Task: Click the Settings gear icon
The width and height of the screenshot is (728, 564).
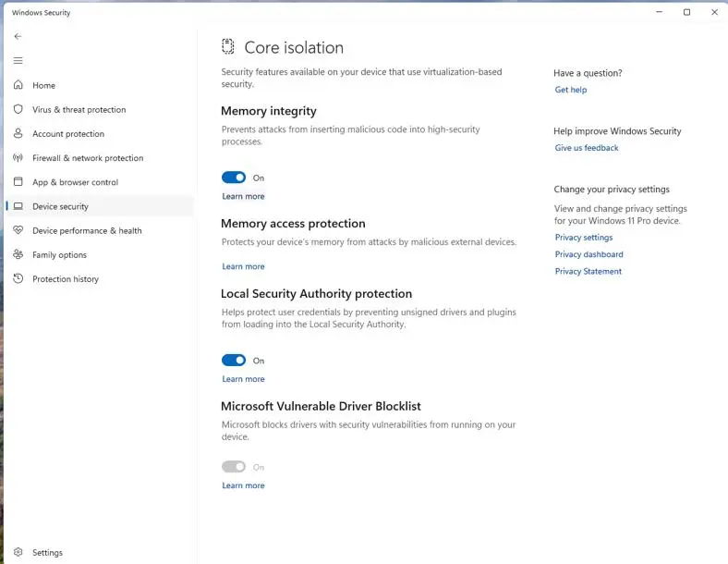Action: [18, 552]
